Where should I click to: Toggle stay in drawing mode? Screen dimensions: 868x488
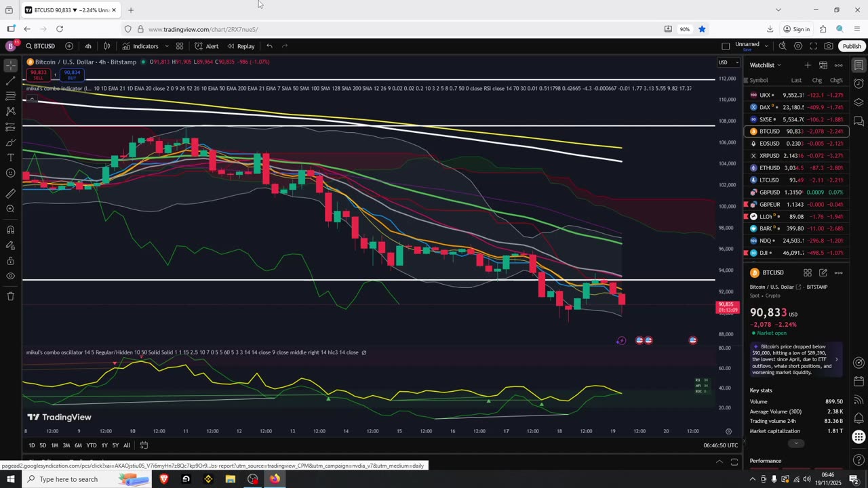point(10,245)
